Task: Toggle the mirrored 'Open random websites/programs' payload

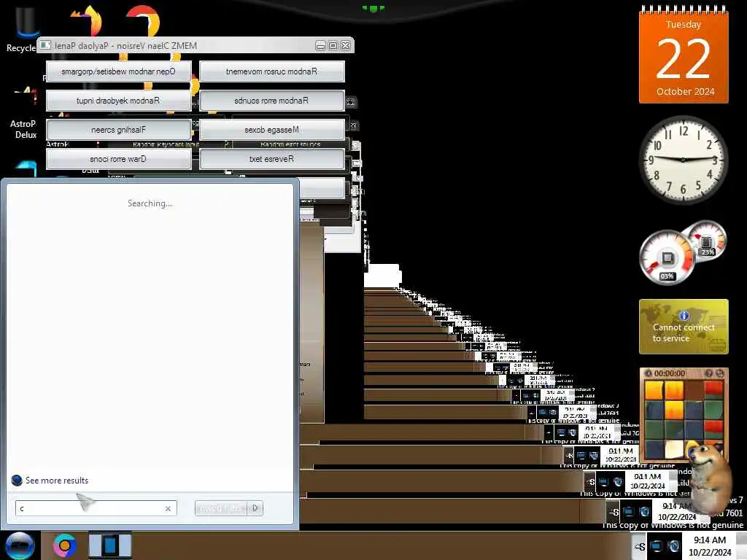Action: (119, 71)
